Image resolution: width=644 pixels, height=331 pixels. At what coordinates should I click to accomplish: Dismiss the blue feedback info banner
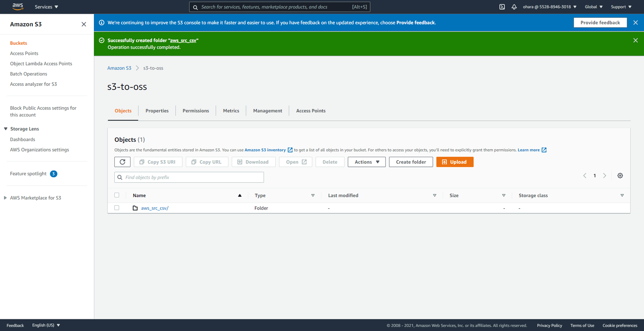click(635, 23)
